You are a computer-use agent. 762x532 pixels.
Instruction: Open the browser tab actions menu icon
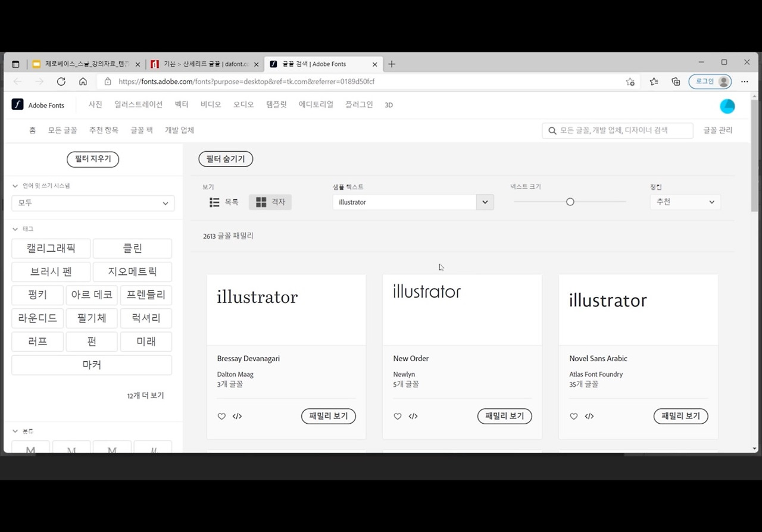(15, 64)
